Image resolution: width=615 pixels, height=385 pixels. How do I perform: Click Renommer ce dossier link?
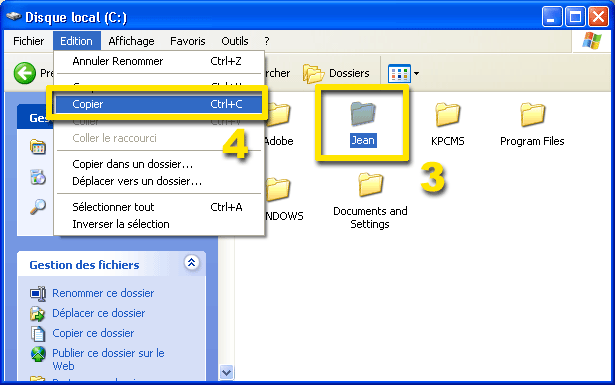[x=103, y=293]
